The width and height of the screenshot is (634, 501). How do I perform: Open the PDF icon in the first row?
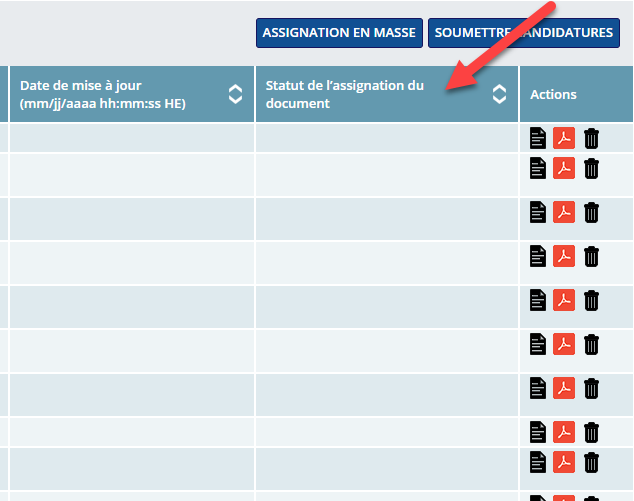tap(564, 138)
